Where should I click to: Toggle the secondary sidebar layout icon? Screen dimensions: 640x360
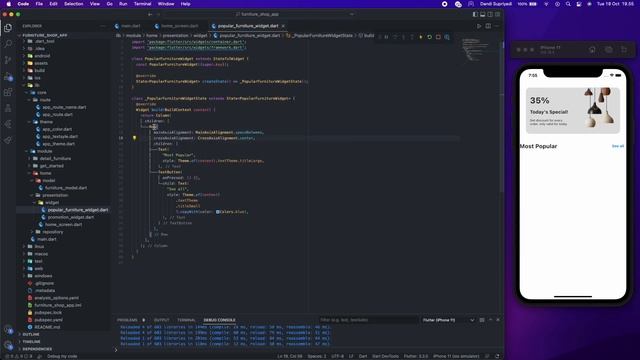tap(490, 14)
